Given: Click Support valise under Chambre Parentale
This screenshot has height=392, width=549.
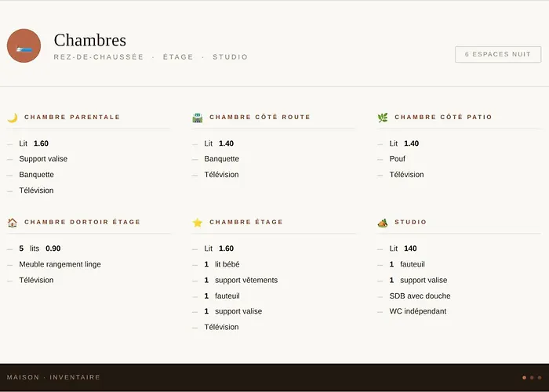Looking at the screenshot, I should 43,159.
